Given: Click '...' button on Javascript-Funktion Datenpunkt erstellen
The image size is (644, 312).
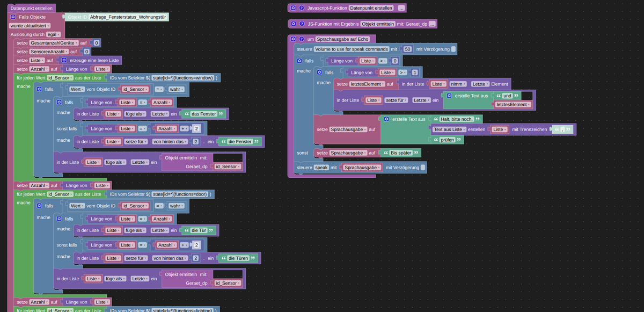Looking at the screenshot, I should pos(401,8).
